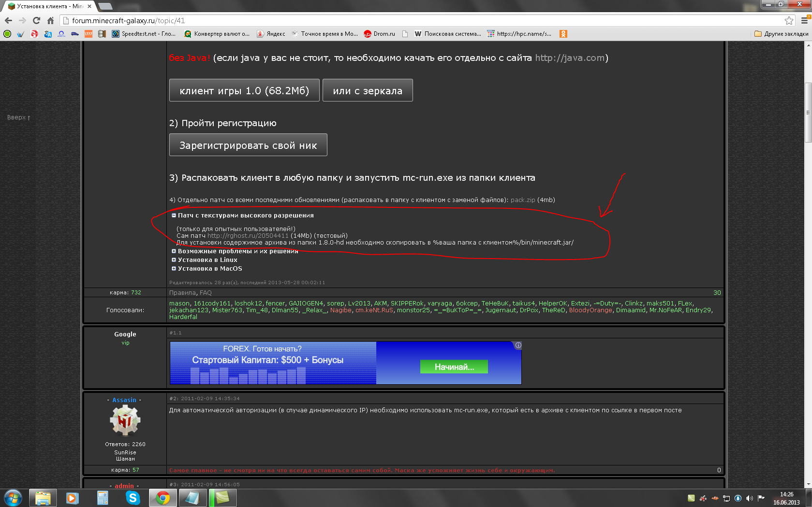The height and width of the screenshot is (507, 812).
Task: Switch to Chrome taskbar icon
Action: (x=162, y=498)
